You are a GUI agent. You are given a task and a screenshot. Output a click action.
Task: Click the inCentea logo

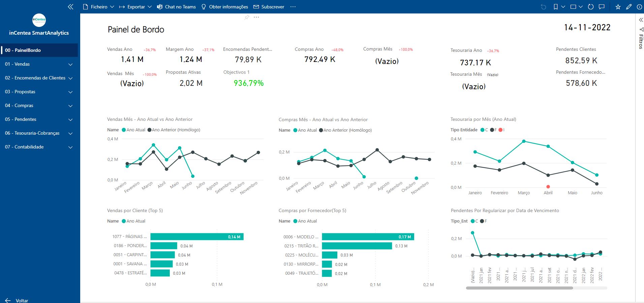pyautogui.click(x=39, y=20)
